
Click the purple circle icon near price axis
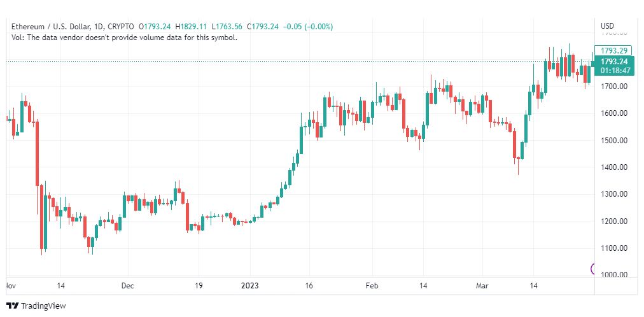pos(592,269)
